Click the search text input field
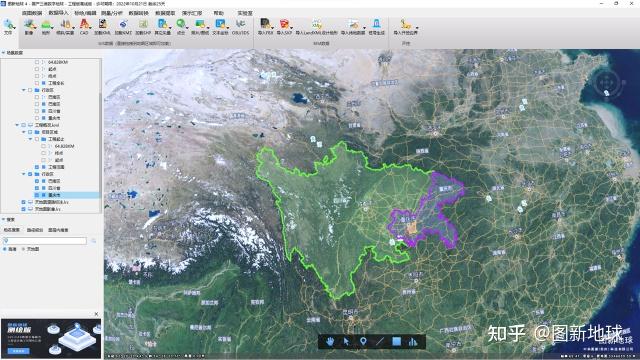 click(x=44, y=241)
